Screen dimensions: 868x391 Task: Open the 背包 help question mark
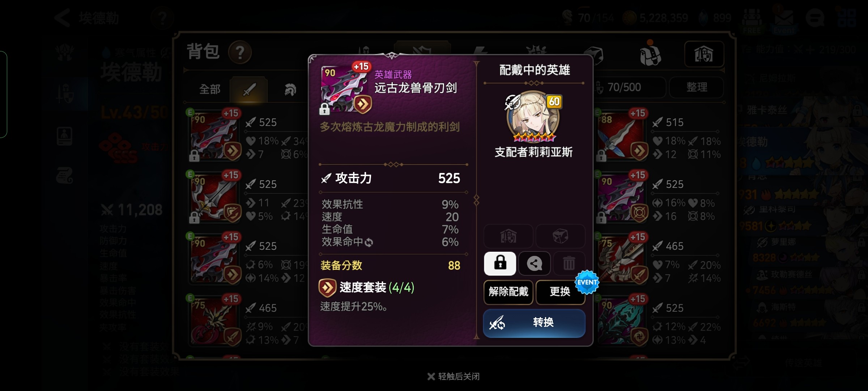[x=239, y=52]
